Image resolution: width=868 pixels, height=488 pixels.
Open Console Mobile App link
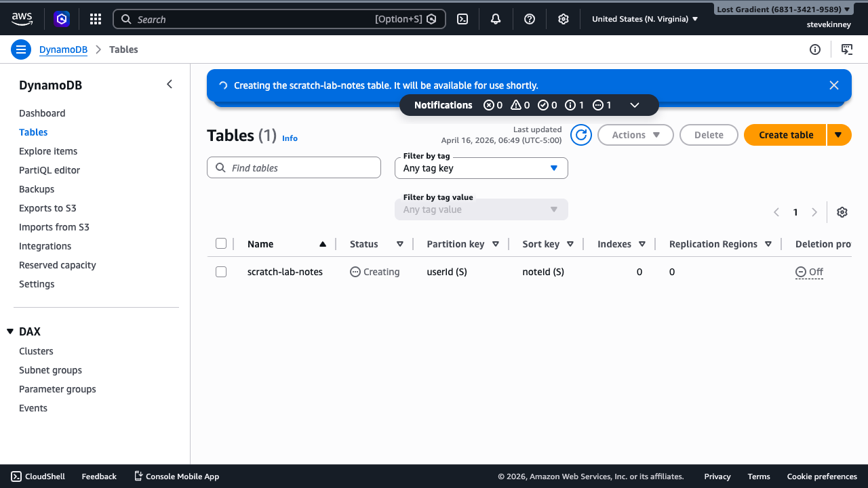[176, 476]
